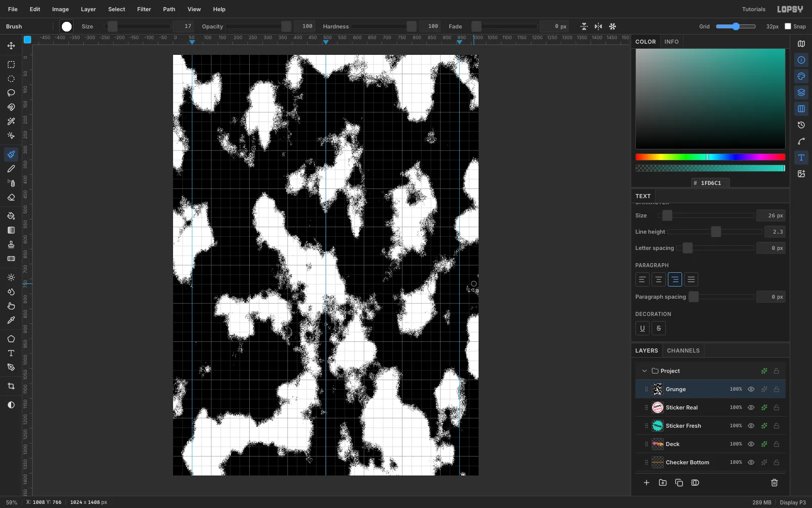Click the Info panel icon in right sidebar

pyautogui.click(x=801, y=60)
